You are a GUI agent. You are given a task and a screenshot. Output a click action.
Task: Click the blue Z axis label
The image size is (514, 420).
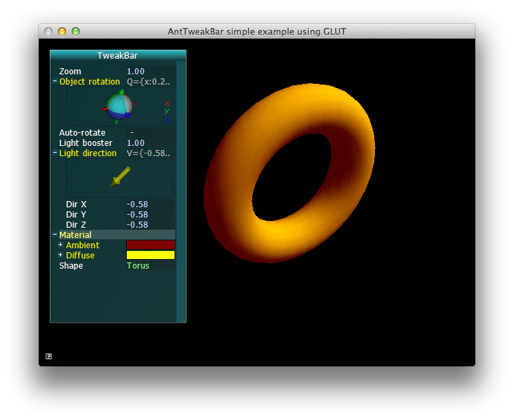[x=167, y=120]
